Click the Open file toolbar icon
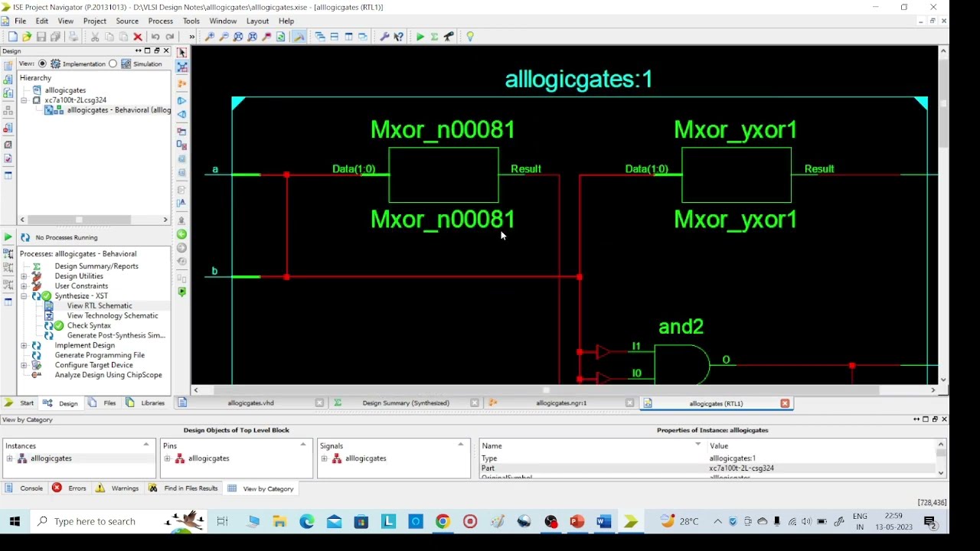This screenshot has height=551, width=980. (x=27, y=37)
